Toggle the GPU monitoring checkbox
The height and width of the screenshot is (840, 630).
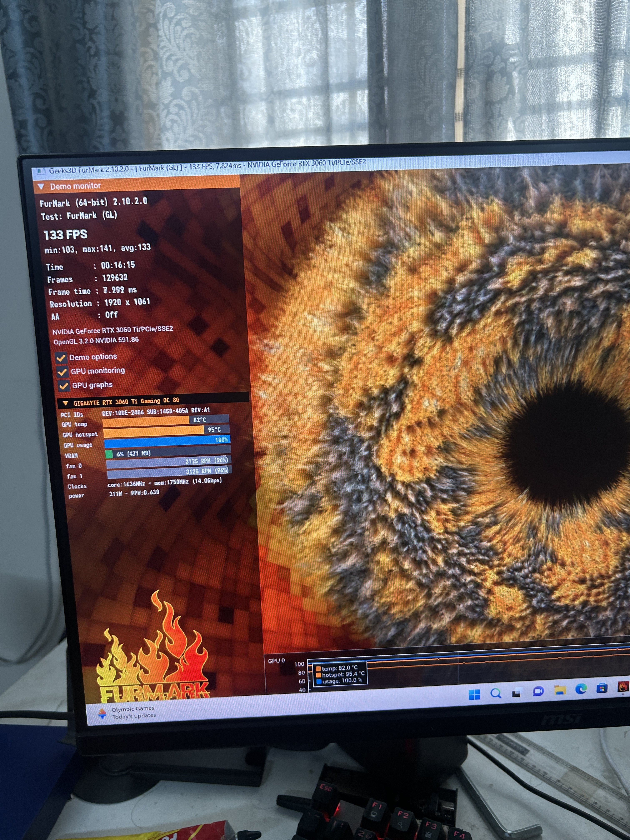coord(62,372)
